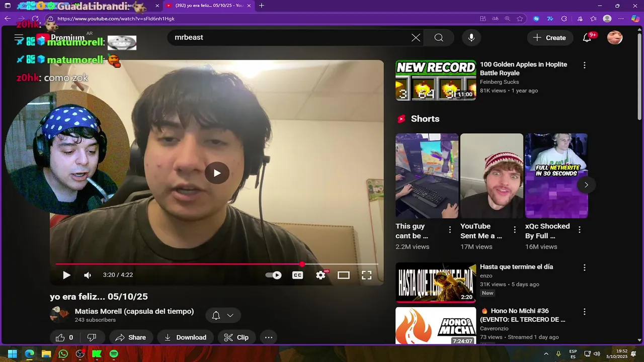The image size is (644, 362).
Task: Open the browser zoom magnifier icon
Action: coord(507,19)
